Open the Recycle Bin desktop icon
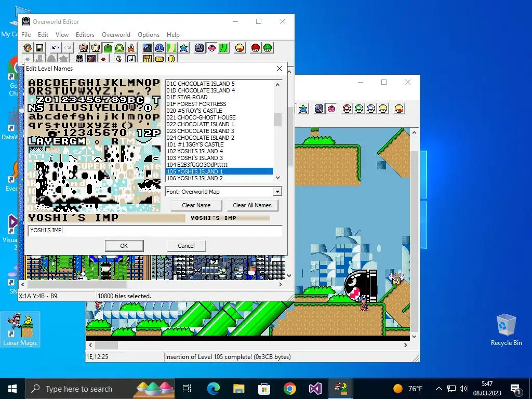This screenshot has width=532, height=399. (506, 330)
